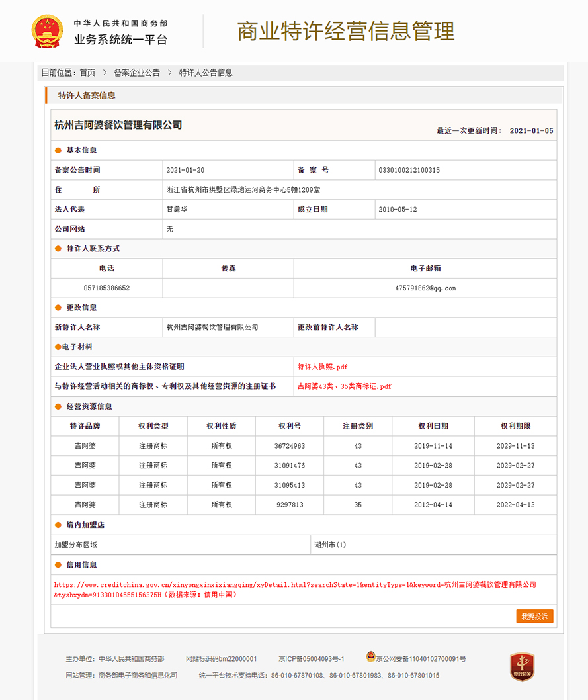Image resolution: width=588 pixels, height=700 pixels.
Task: Click 特许人公告信息 breadcrumb text
Action: [x=206, y=73]
